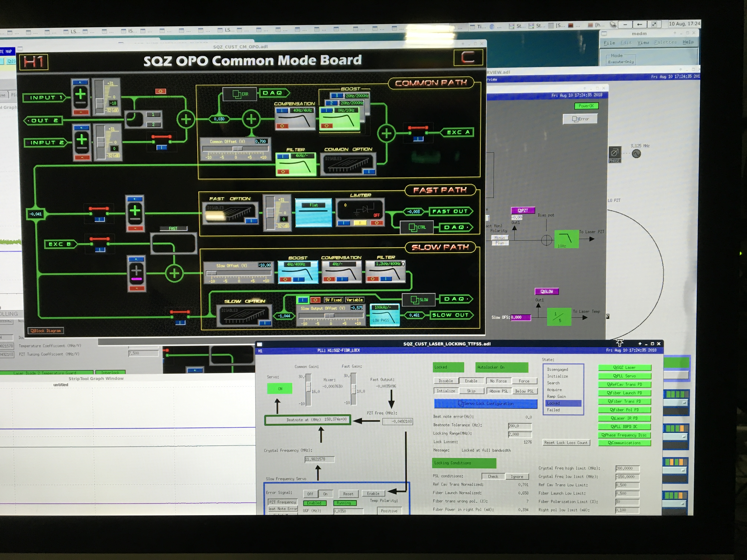The width and height of the screenshot is (747, 560).
Task: Open the Palettes menu in medm
Action: click(666, 42)
